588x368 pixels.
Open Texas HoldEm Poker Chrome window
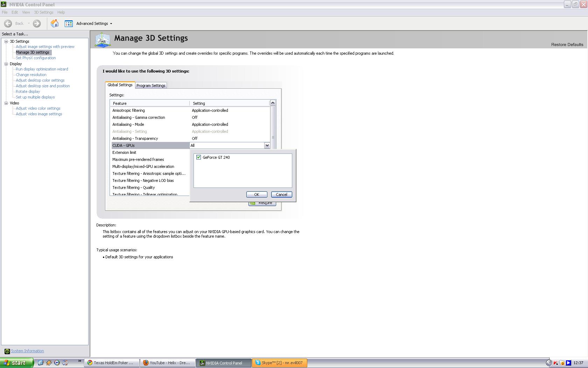pos(111,363)
